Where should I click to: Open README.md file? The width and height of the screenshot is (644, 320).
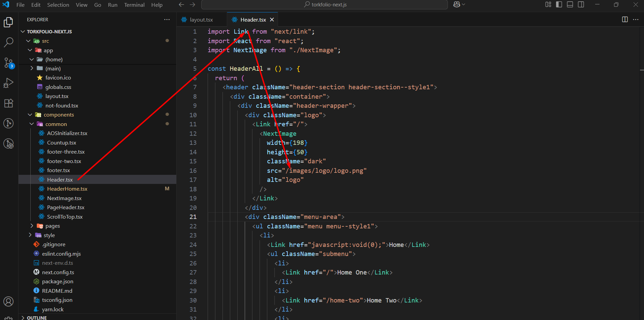(x=97, y=291)
